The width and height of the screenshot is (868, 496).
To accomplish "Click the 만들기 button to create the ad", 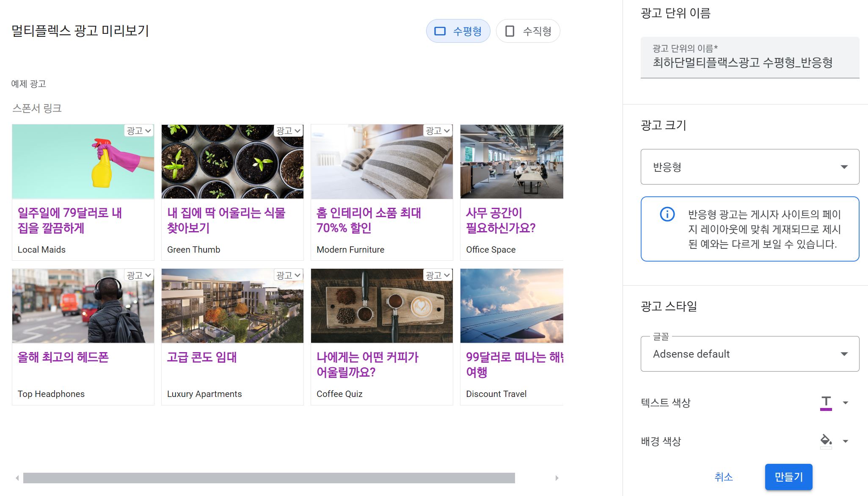I will 788,477.
